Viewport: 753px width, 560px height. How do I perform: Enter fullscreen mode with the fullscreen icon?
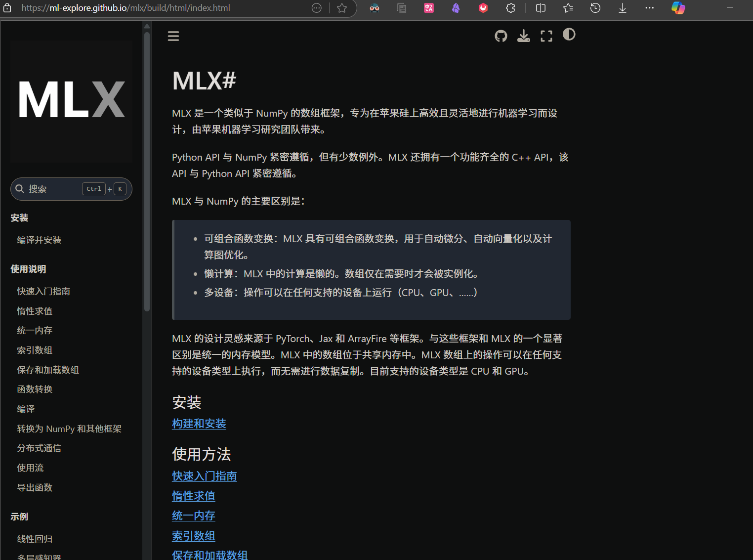[x=546, y=36]
